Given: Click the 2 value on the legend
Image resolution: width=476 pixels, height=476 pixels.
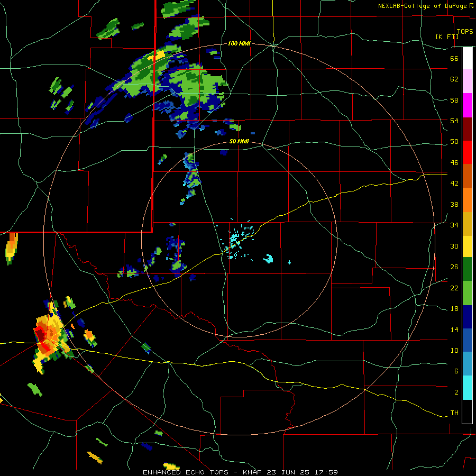Looking at the screenshot, I should (x=456, y=392).
